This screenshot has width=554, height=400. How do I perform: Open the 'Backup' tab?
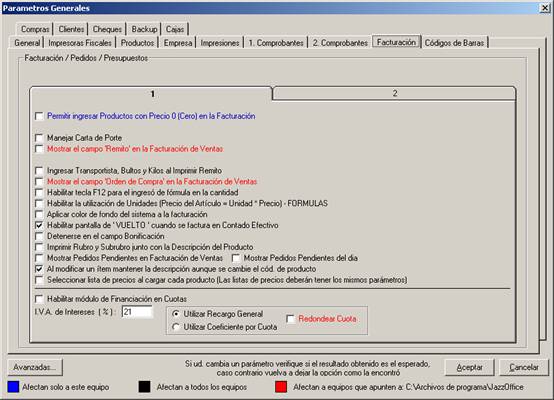pyautogui.click(x=144, y=29)
